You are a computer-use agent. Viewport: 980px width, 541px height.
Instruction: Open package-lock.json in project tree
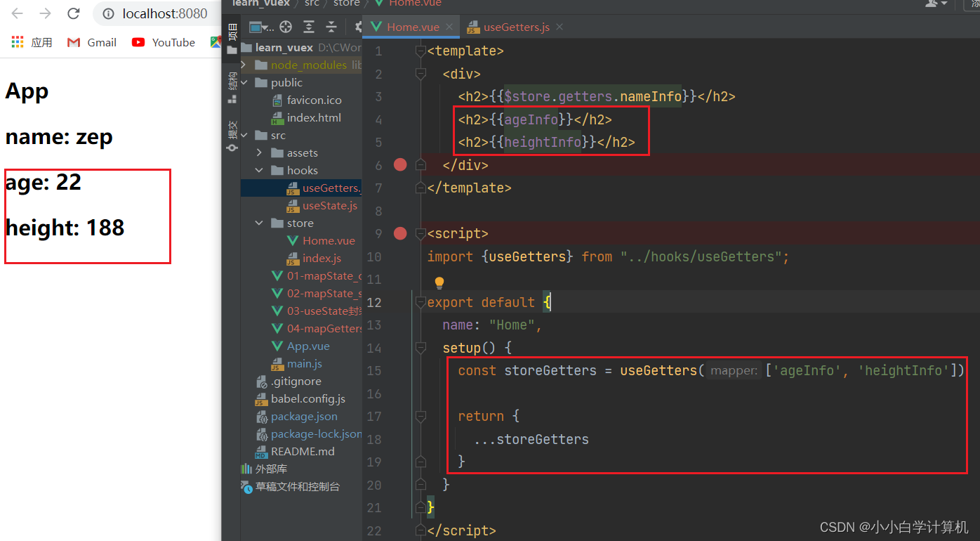point(309,434)
